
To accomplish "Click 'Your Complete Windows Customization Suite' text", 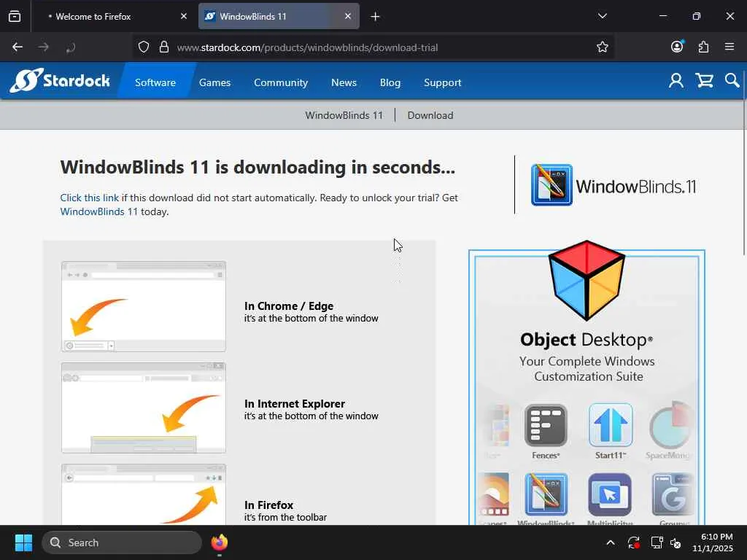I will (587, 368).
